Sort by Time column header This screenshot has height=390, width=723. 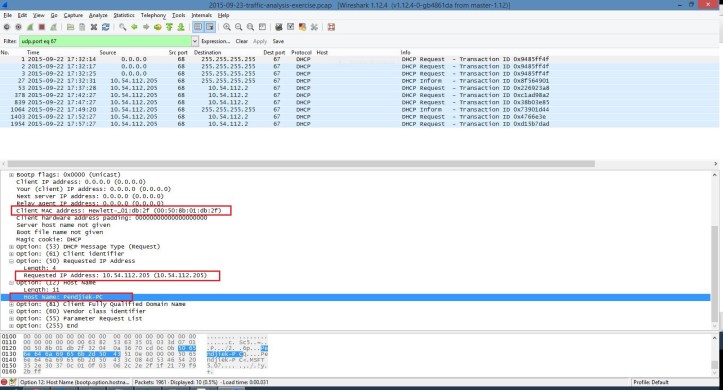coord(33,53)
